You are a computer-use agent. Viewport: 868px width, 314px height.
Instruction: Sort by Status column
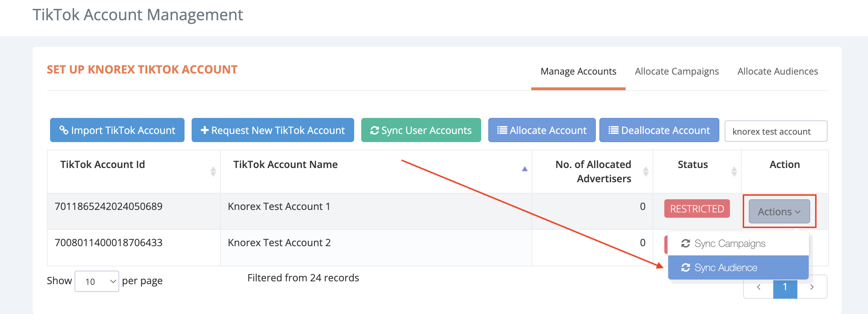697,172
